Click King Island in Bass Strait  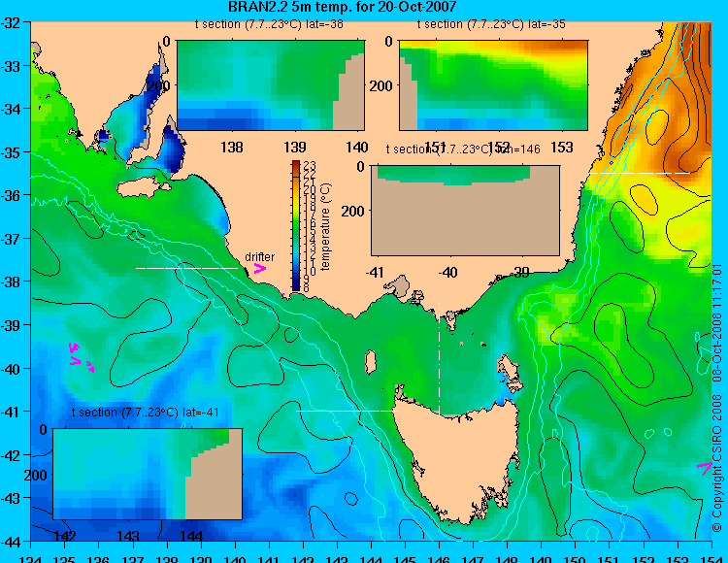pyautogui.click(x=371, y=362)
